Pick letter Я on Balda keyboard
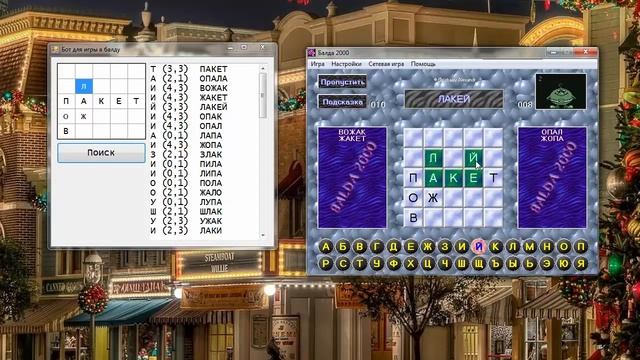Image resolution: width=640 pixels, height=360 pixels. (581, 264)
